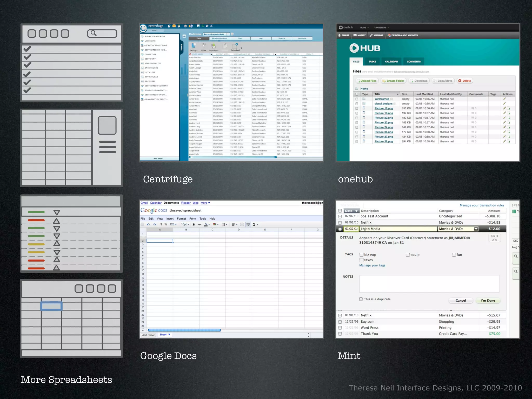
Task: Click the 'Manage your tags' link in Mint
Action: tap(372, 265)
